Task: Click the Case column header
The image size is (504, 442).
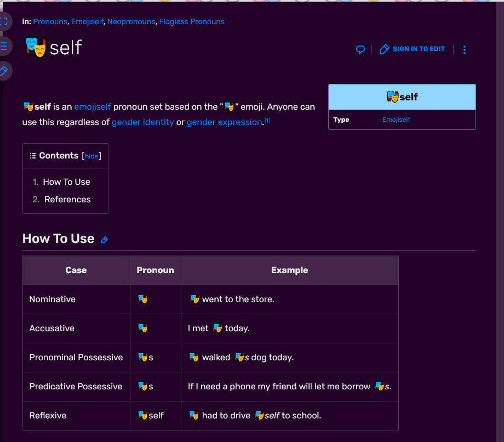Action: pyautogui.click(x=76, y=270)
